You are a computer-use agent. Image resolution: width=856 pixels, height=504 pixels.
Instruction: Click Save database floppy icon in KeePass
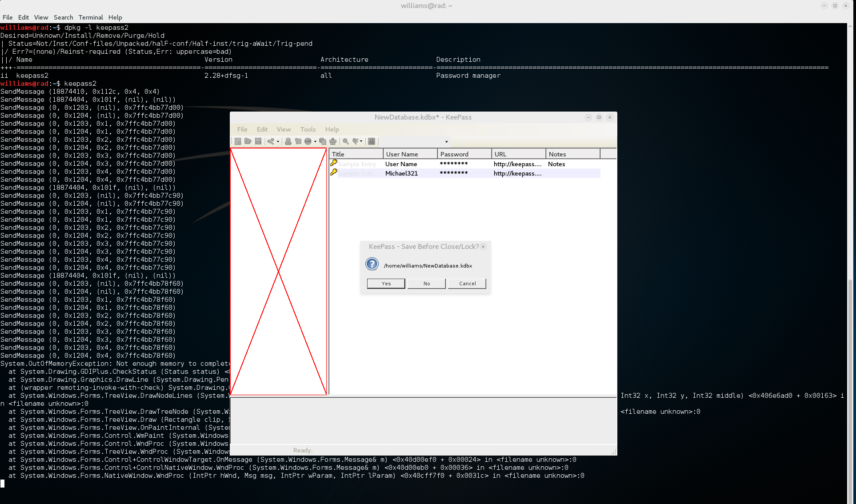tap(258, 141)
